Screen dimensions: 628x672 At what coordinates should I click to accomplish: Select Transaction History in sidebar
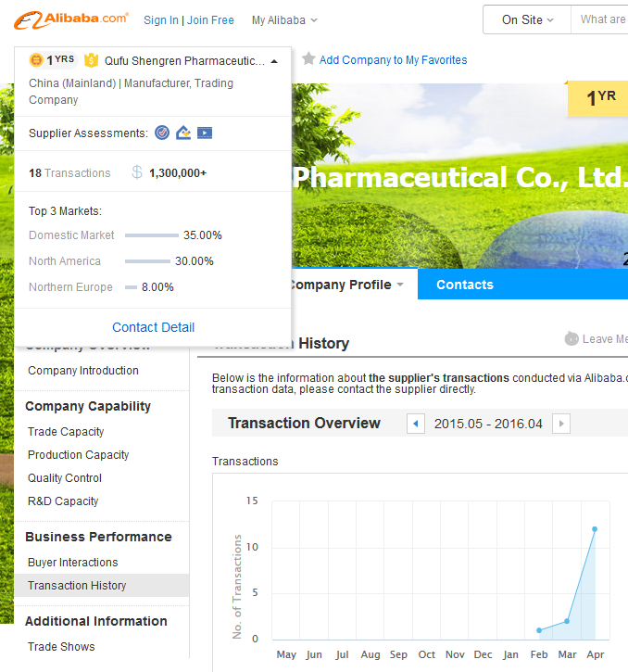(102, 586)
